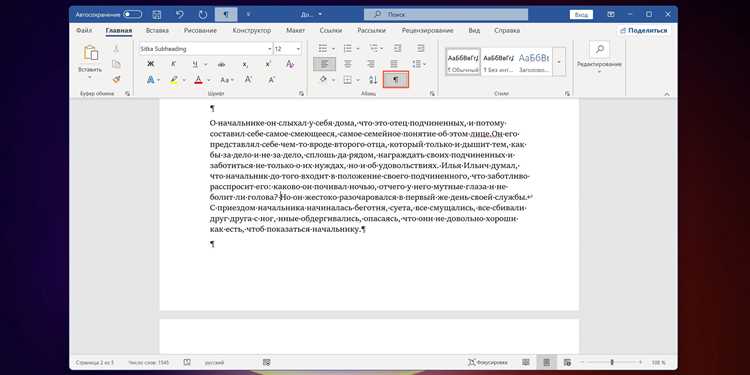Click the Поиск search field
The height and width of the screenshot is (375, 750).
click(x=446, y=15)
